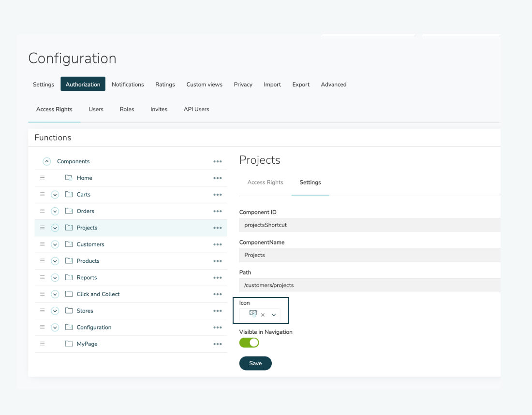The width and height of the screenshot is (532, 415).
Task: Click the folder icon next to Products
Action: [x=69, y=261]
